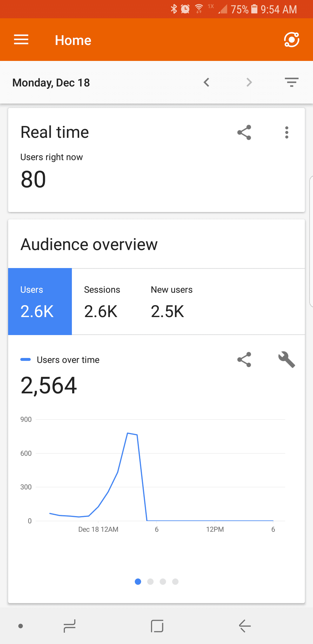Open the hamburger navigation menu
Image resolution: width=313 pixels, height=644 pixels.
pos(21,40)
